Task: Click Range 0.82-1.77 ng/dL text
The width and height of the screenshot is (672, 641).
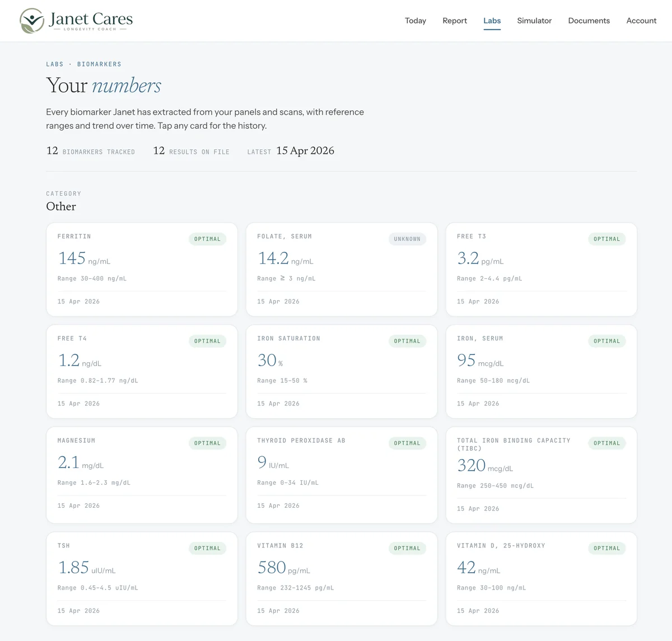Action: [98, 381]
